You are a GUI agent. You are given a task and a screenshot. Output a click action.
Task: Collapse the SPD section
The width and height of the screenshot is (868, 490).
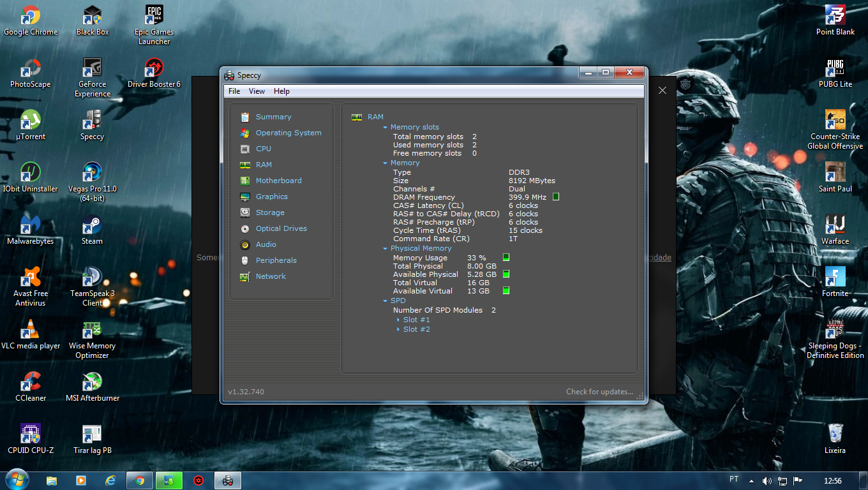click(385, 301)
